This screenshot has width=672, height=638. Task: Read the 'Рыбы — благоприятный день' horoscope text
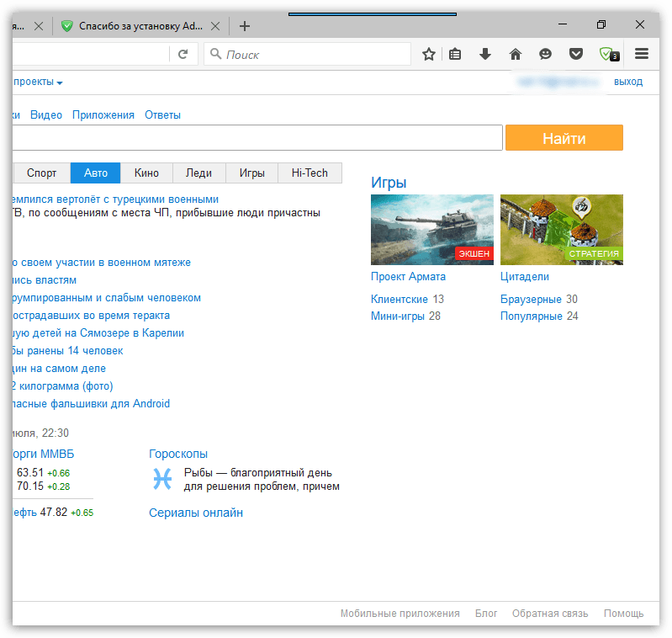[x=262, y=480]
